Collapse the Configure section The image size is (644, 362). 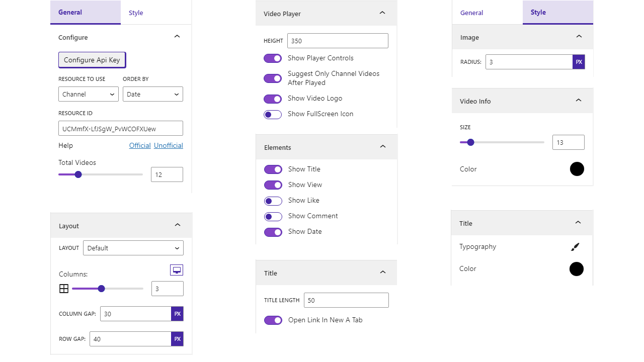tap(177, 37)
